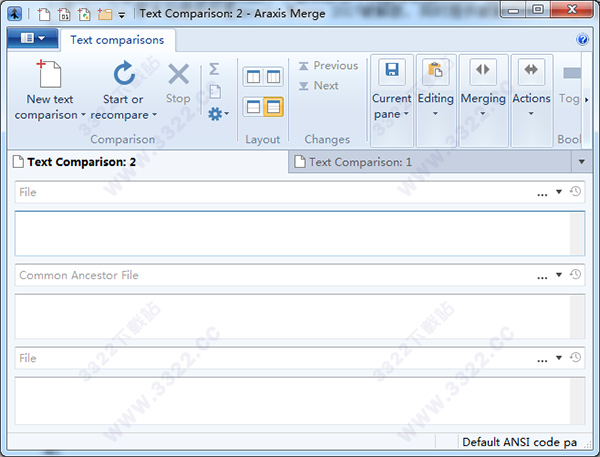Click inside the first text pane
The image size is (600, 457).
click(x=292, y=233)
